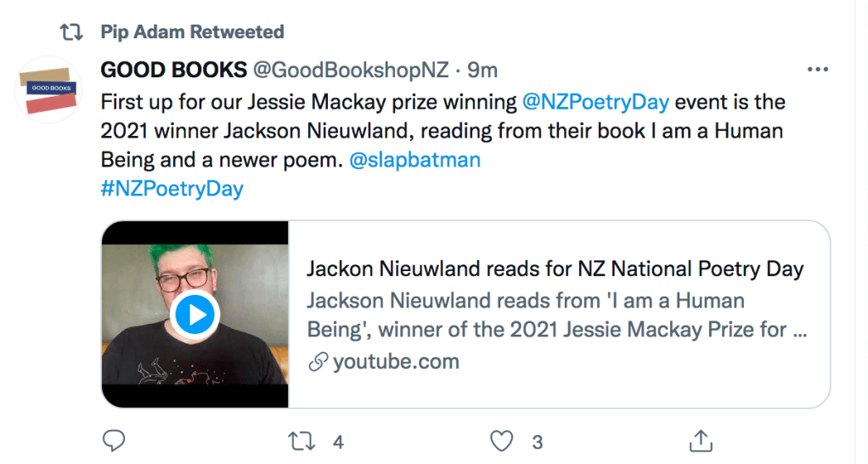Open the GOOD BOOKS account name
The image size is (868, 464).
click(173, 69)
